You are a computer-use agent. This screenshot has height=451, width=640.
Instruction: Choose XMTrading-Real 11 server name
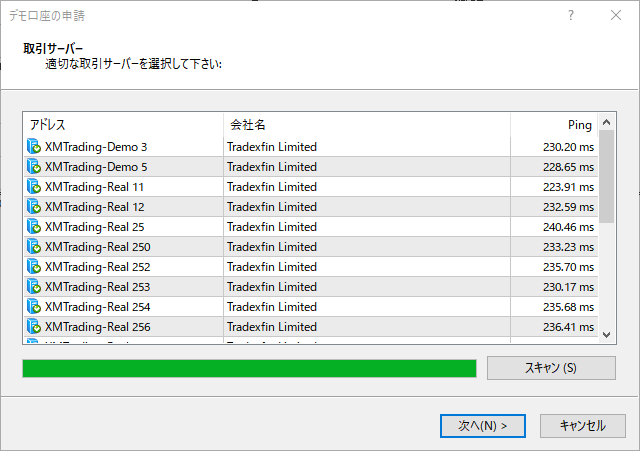94,187
